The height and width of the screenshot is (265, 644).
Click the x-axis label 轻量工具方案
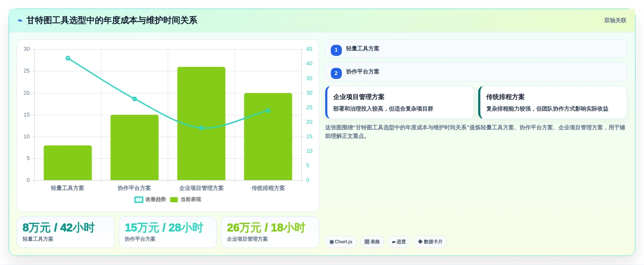[68, 188]
